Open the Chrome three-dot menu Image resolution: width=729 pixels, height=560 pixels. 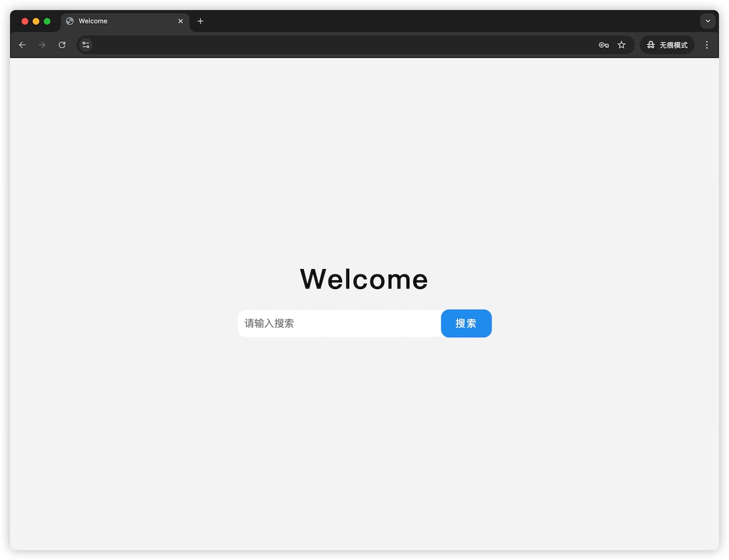[x=707, y=45]
